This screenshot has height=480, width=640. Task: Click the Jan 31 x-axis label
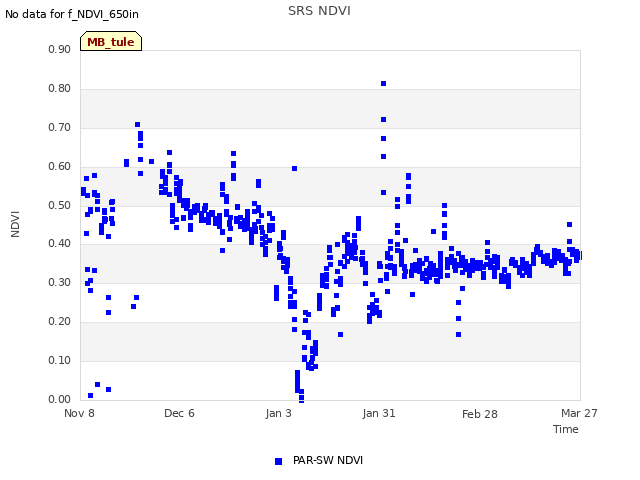(379, 413)
